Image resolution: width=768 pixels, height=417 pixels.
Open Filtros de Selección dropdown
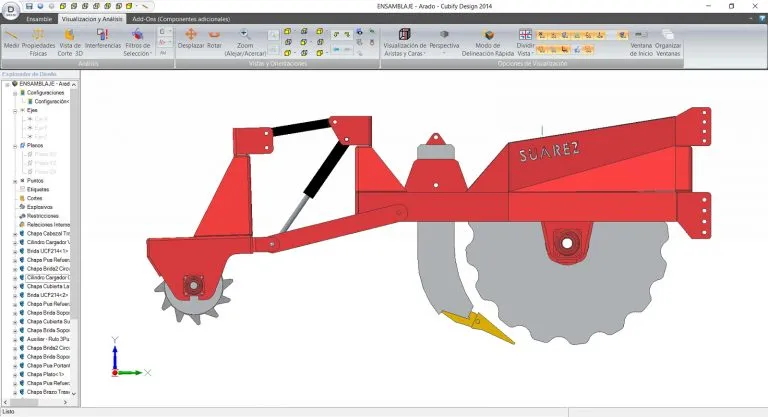[x=138, y=42]
